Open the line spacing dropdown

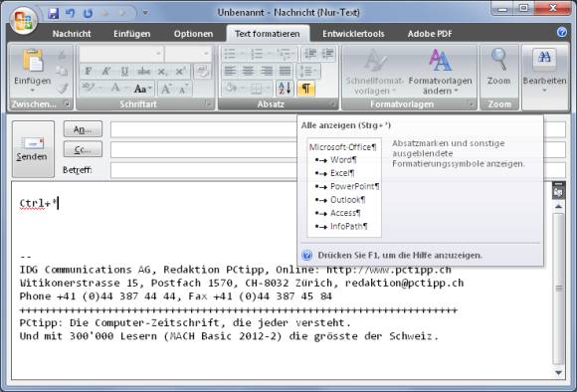click(307, 71)
